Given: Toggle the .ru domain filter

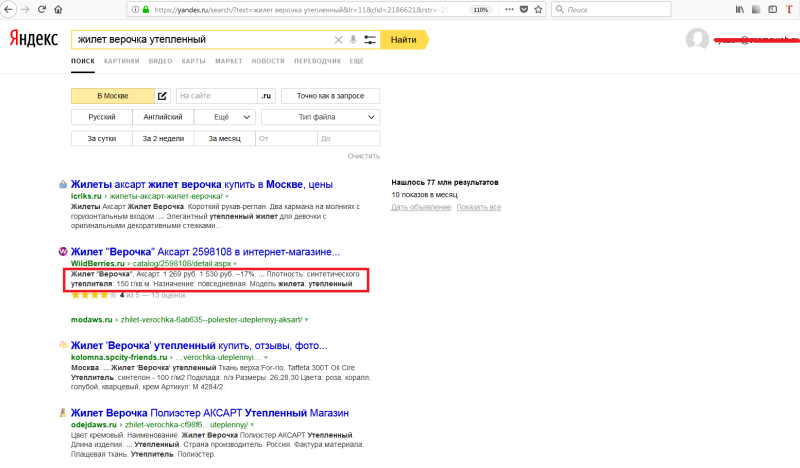Looking at the screenshot, I should tap(266, 96).
